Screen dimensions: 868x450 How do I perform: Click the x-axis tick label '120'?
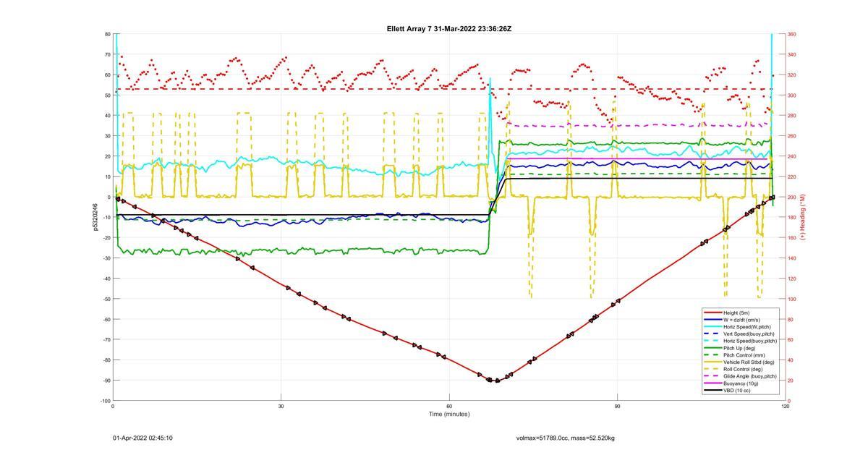785,406
